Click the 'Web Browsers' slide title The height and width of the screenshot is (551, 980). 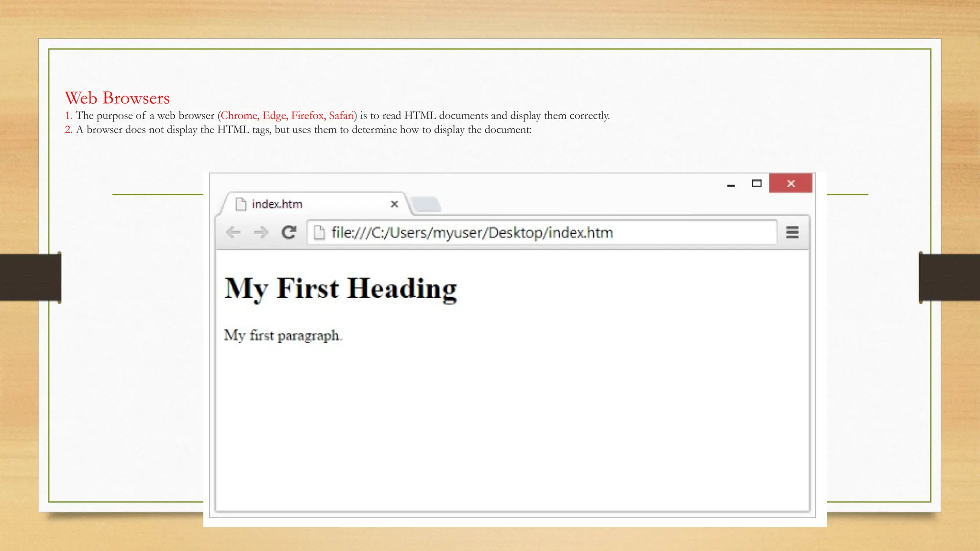[117, 98]
